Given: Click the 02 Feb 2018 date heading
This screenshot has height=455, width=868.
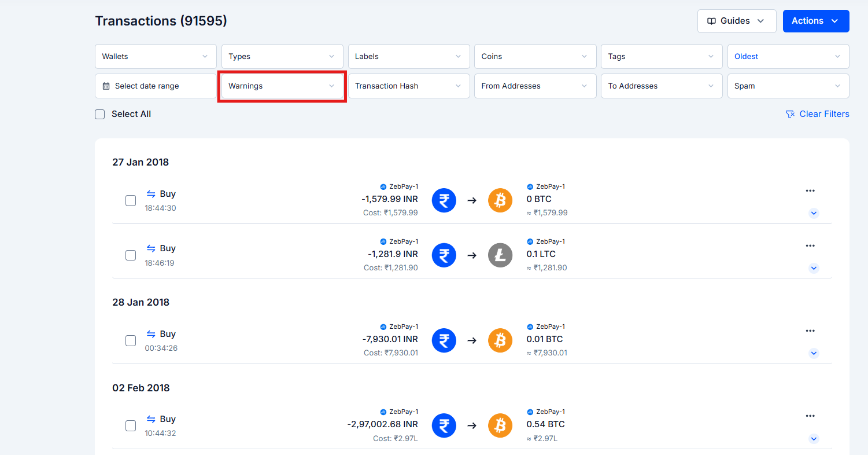Looking at the screenshot, I should 141,388.
